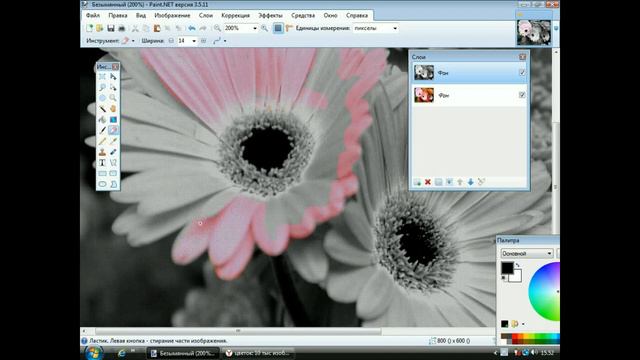This screenshot has height=360, width=640.
Task: Open the Изображение menu
Action: [x=172, y=15]
